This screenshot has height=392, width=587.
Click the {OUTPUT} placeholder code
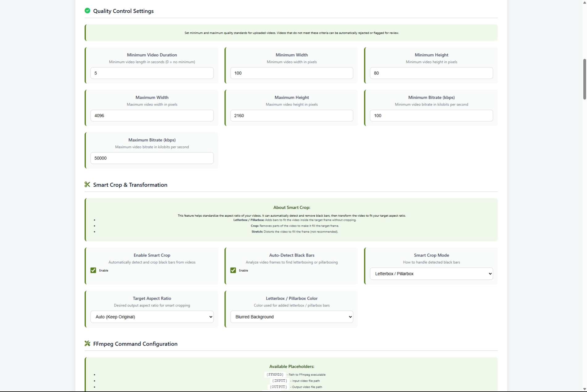278,387
